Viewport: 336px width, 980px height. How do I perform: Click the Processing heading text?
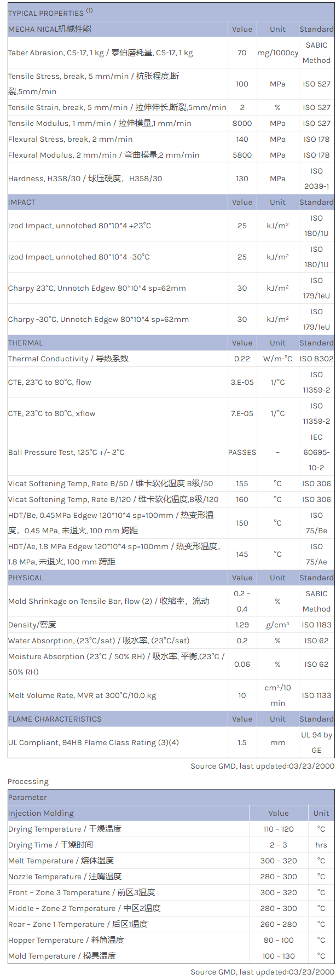(x=28, y=782)
